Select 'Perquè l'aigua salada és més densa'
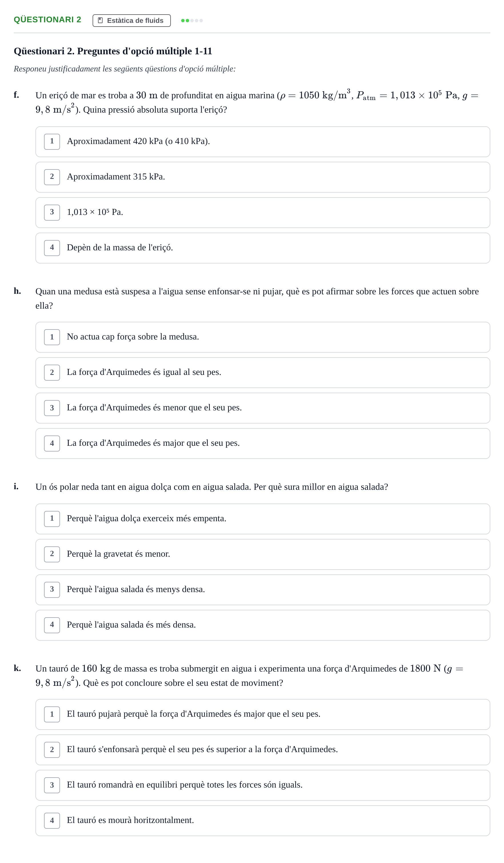The image size is (504, 863). coord(263,625)
